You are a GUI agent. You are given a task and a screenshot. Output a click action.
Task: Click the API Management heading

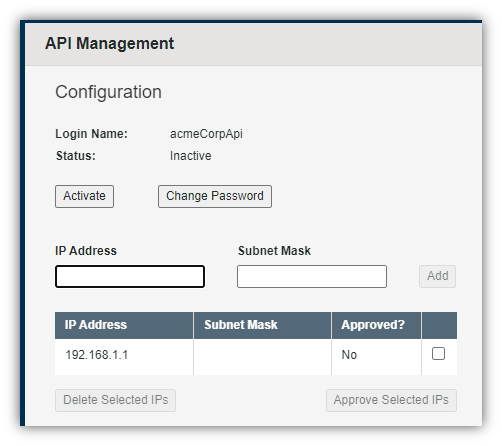coord(109,44)
